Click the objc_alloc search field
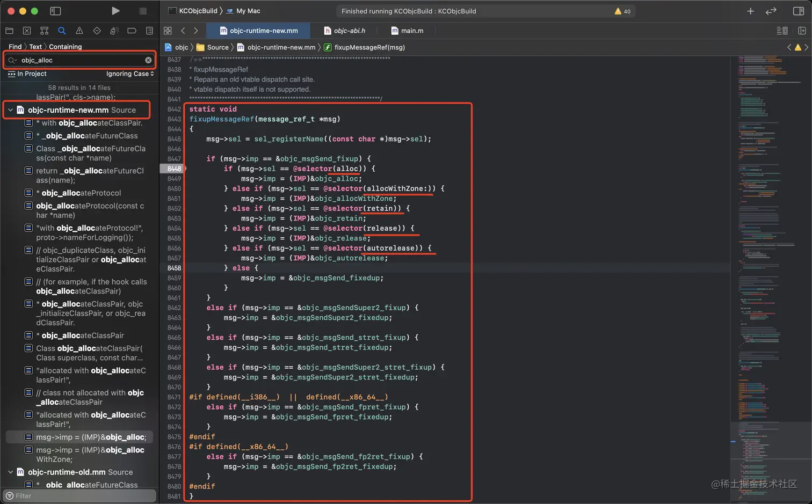 81,60
